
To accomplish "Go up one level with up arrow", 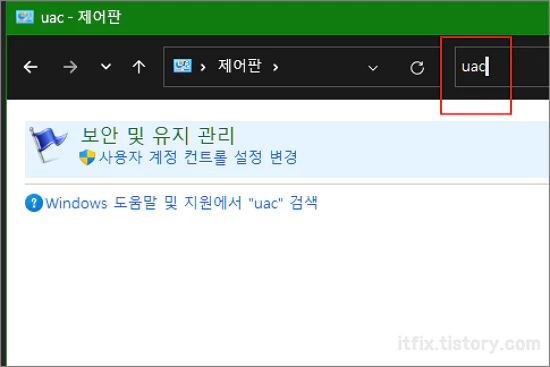I will click(x=139, y=67).
